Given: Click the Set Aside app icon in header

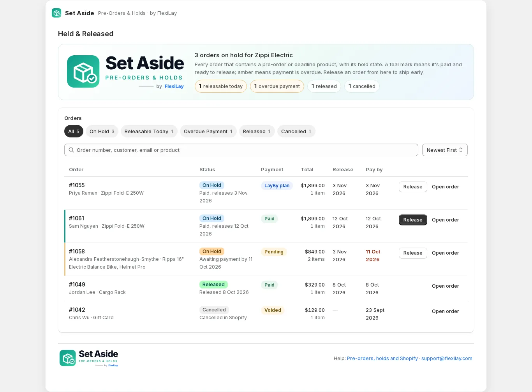Looking at the screenshot, I should tap(56, 13).
